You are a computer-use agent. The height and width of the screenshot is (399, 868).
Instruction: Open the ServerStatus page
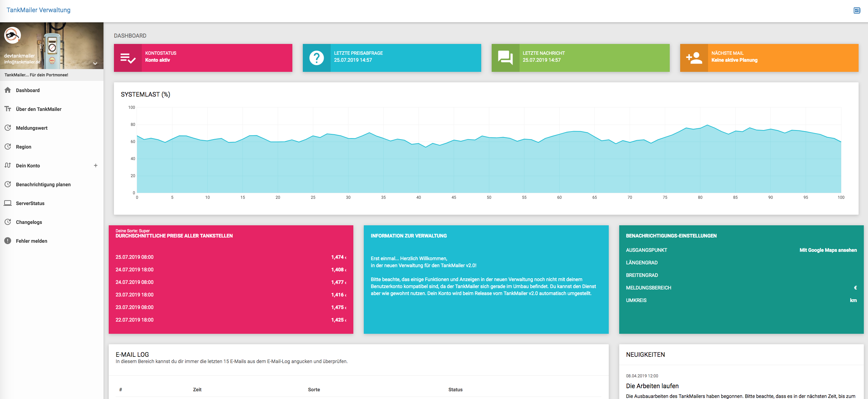coord(52,203)
